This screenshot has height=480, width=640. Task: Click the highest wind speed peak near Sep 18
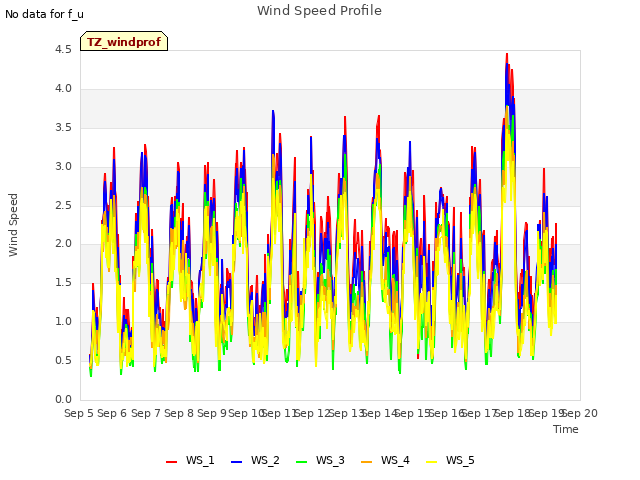pyautogui.click(x=507, y=54)
